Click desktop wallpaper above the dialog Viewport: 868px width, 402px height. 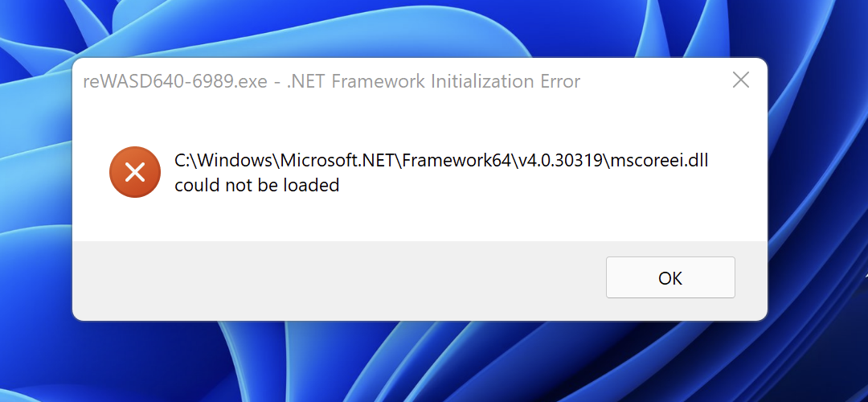coord(420,27)
